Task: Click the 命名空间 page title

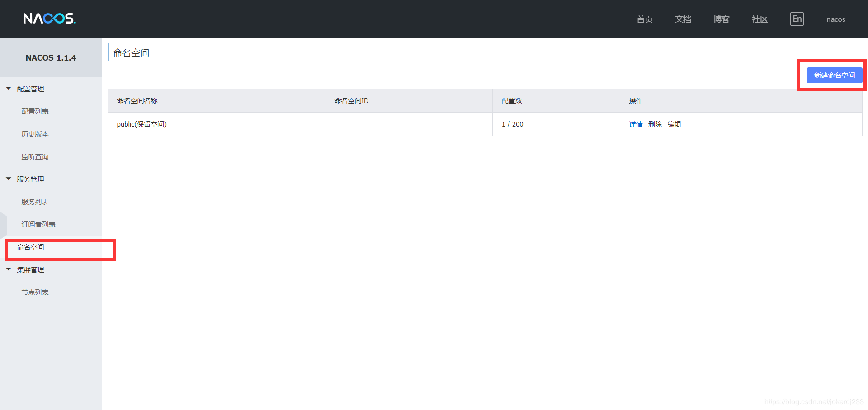Action: [x=131, y=53]
